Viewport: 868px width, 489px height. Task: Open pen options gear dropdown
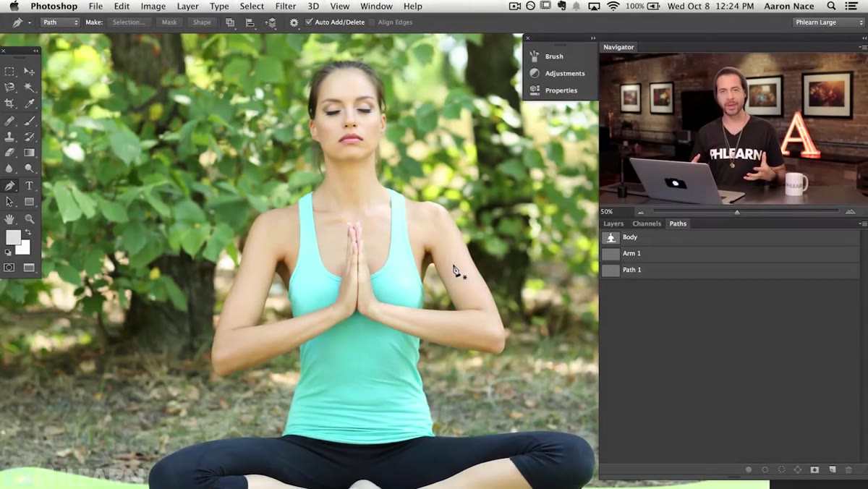[x=294, y=22]
